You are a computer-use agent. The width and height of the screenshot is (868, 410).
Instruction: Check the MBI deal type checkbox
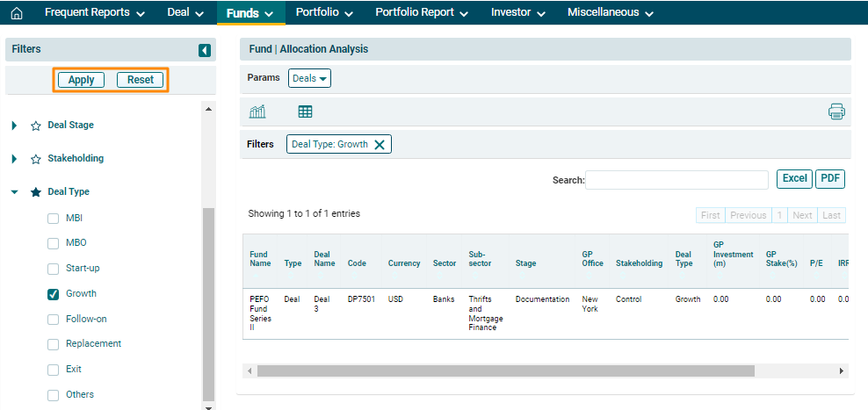(53, 218)
